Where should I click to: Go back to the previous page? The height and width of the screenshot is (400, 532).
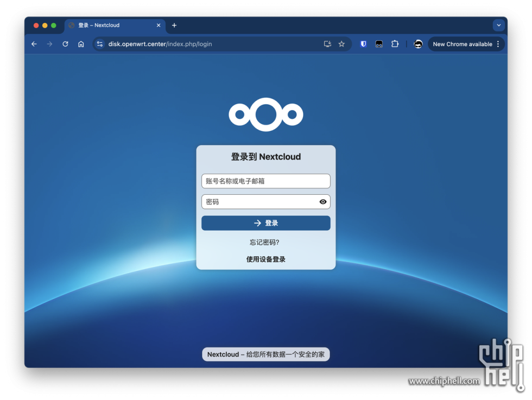pyautogui.click(x=34, y=44)
